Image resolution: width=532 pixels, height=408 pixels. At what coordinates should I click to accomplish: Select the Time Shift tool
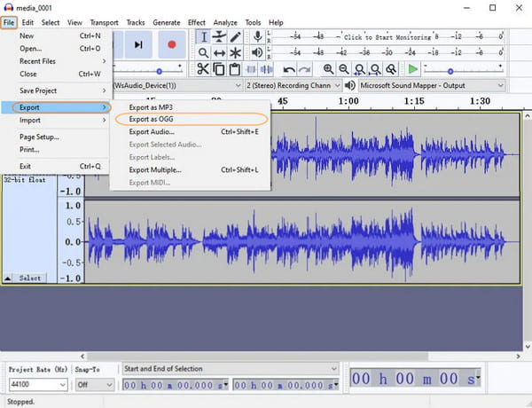(220, 52)
